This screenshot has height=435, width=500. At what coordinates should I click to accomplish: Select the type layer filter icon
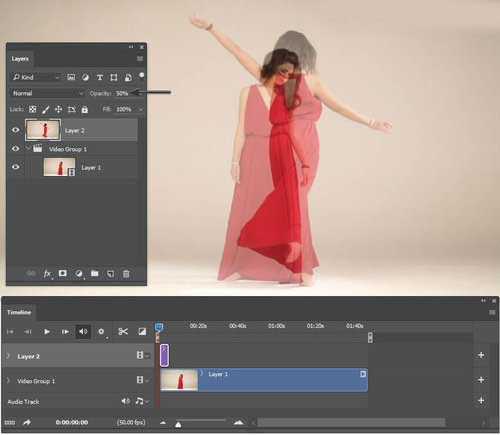[100, 77]
